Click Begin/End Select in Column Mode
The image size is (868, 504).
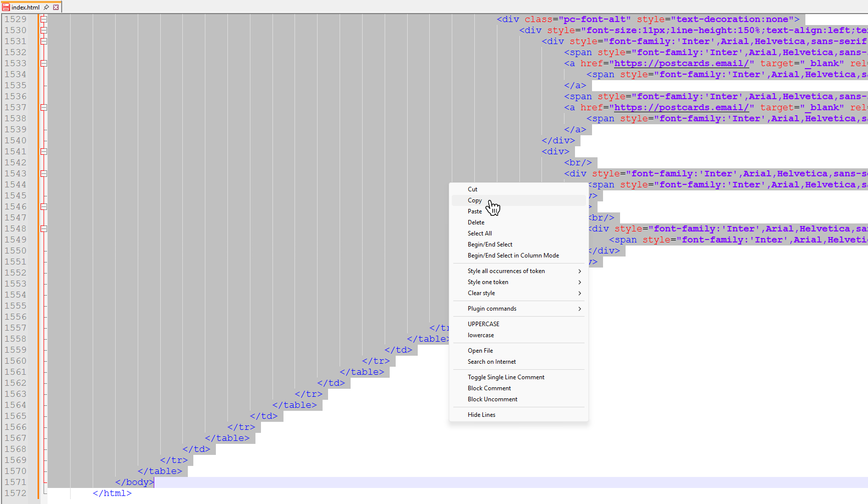pos(519,256)
